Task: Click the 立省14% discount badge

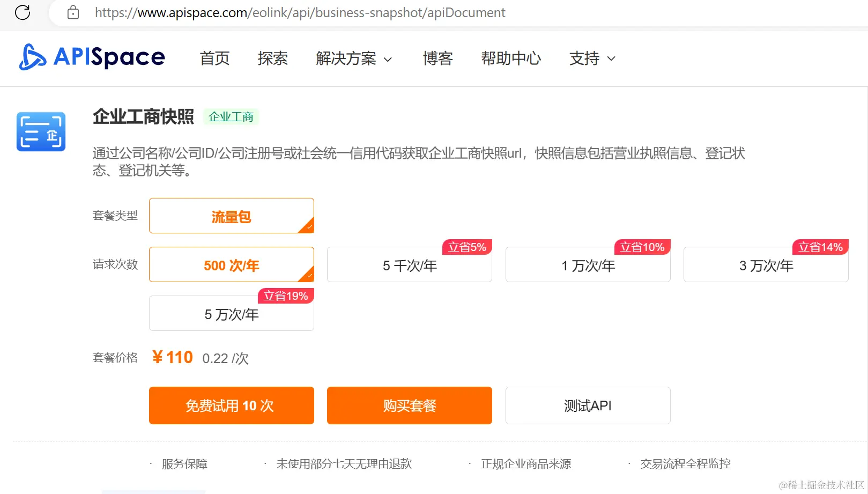Action: 820,247
